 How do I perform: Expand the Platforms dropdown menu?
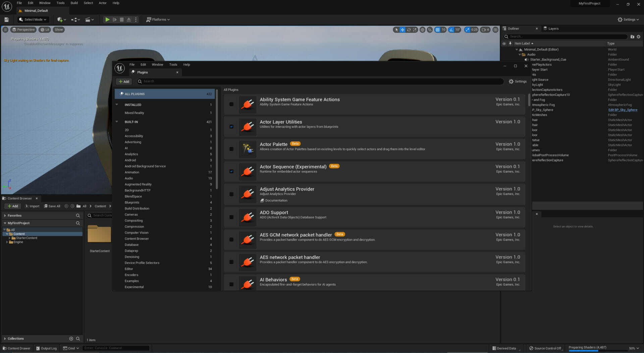[x=158, y=20]
